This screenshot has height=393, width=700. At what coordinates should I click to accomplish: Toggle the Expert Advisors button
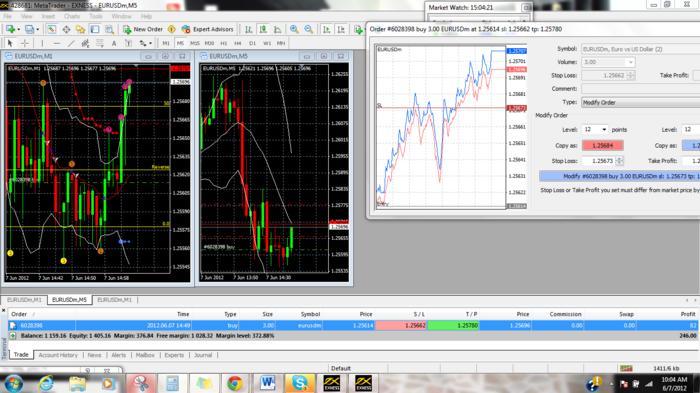(x=207, y=29)
